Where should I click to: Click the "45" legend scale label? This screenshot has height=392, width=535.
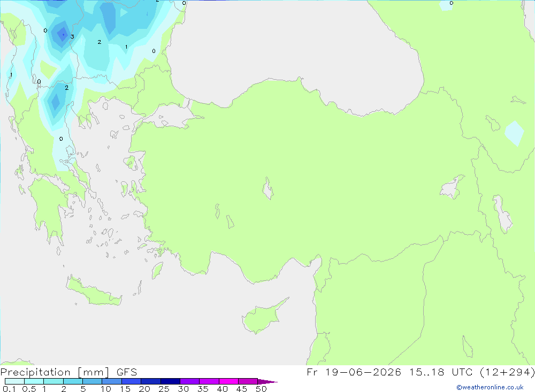(x=242, y=389)
